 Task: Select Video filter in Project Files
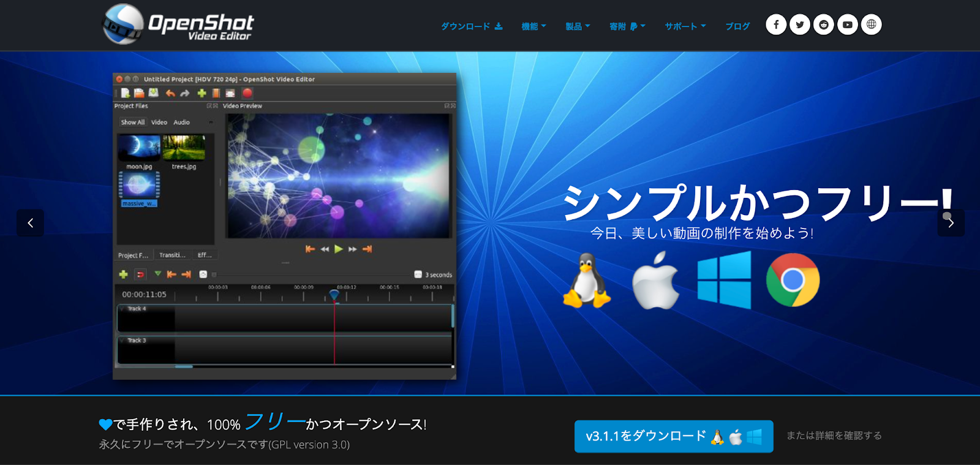pyautogui.click(x=159, y=123)
